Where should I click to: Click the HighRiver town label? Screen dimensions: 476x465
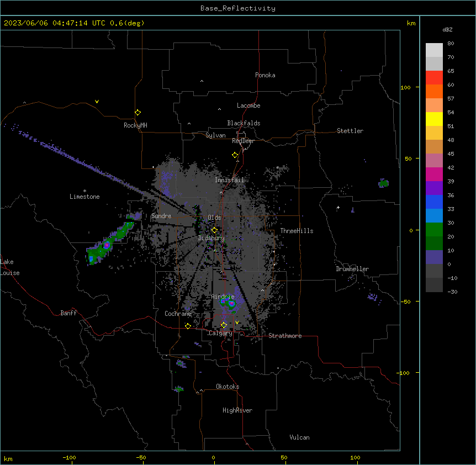(237, 410)
